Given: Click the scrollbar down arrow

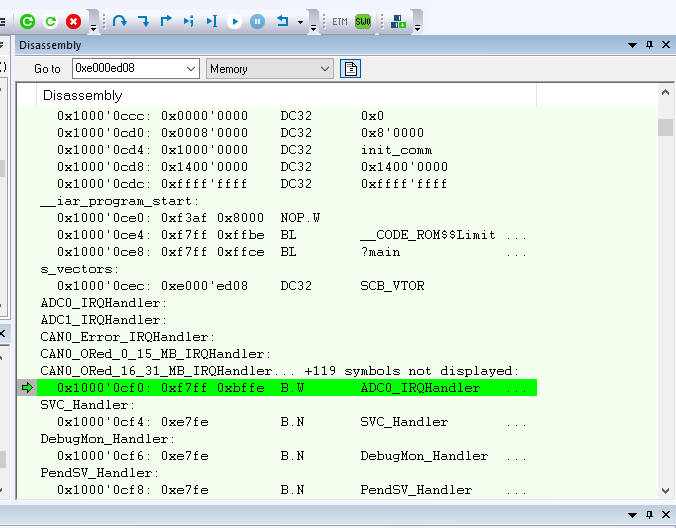Looking at the screenshot, I should 665,491.
